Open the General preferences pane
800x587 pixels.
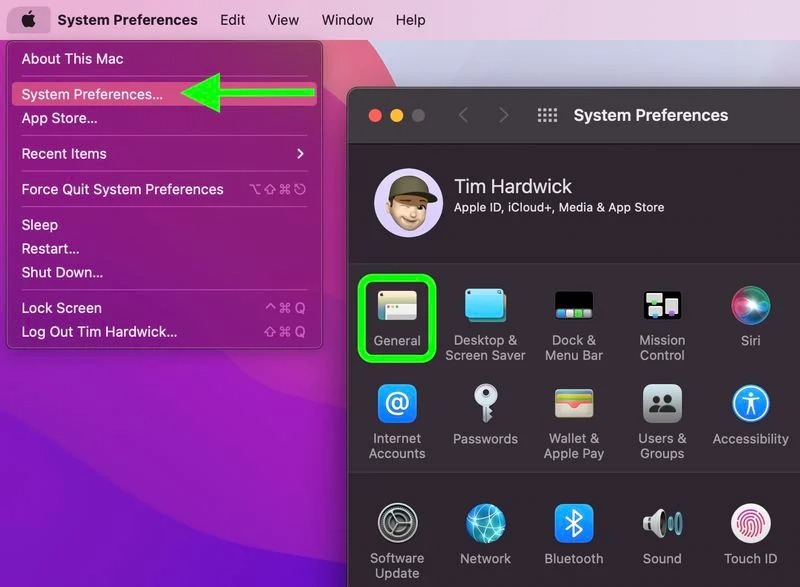(x=397, y=318)
